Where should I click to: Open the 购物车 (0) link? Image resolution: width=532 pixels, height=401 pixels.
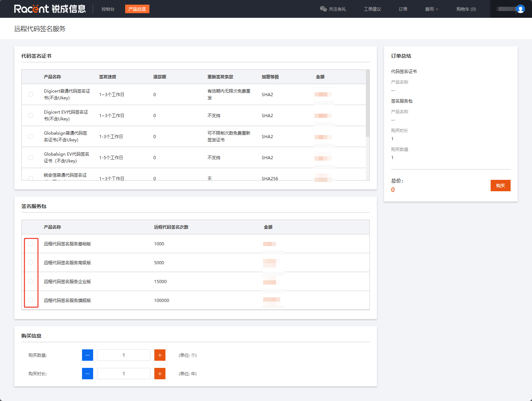466,9
